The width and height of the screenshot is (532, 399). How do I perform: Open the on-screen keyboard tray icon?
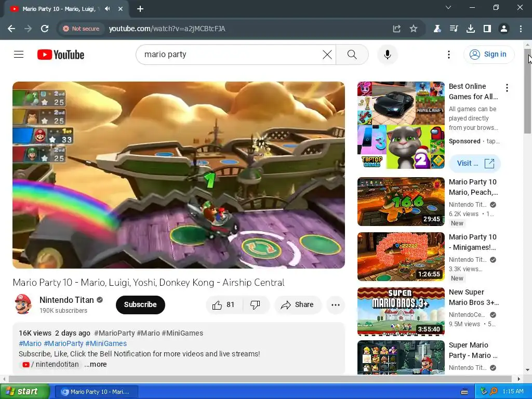click(464, 392)
